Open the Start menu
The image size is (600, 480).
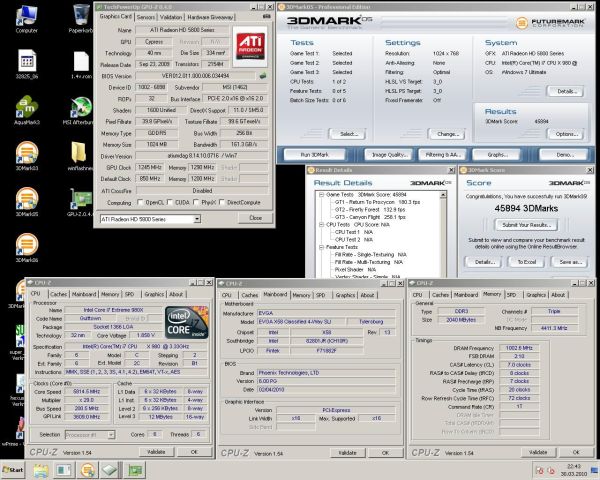[13, 470]
